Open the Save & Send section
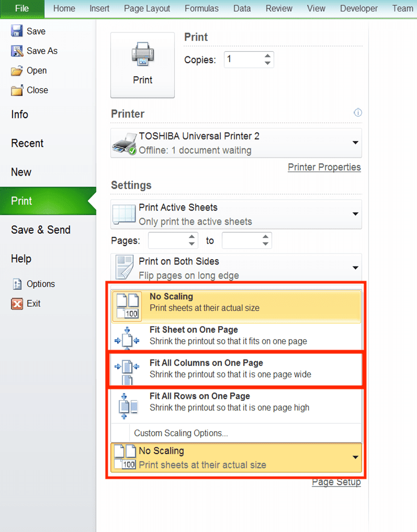Viewport: 417px width, 532px height. pos(41,230)
